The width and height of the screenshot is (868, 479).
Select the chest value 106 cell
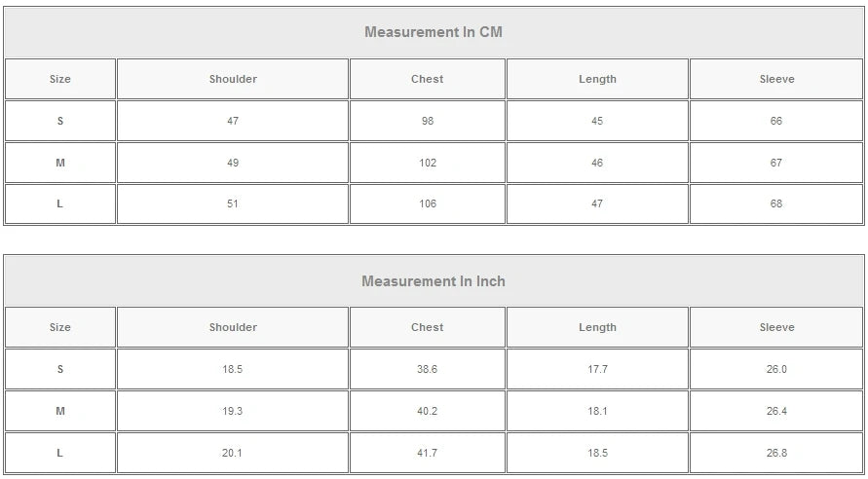(428, 203)
